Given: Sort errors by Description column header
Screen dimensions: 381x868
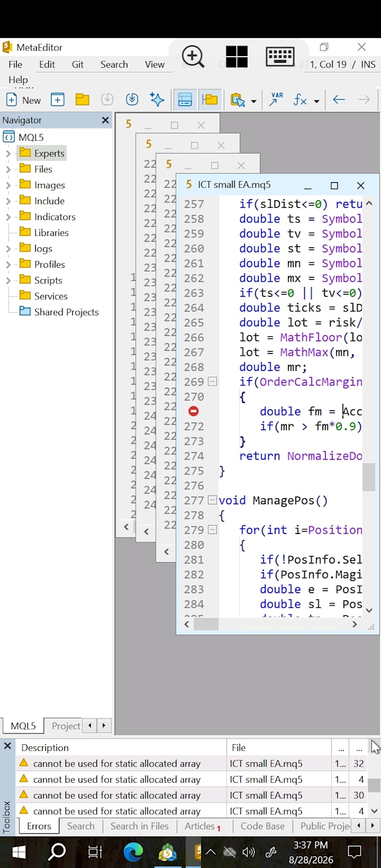Looking at the screenshot, I should pyautogui.click(x=121, y=748).
